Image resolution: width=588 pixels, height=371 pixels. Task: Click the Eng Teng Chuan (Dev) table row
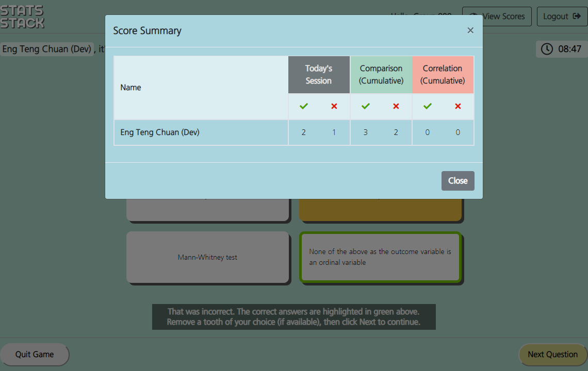pyautogui.click(x=201, y=132)
